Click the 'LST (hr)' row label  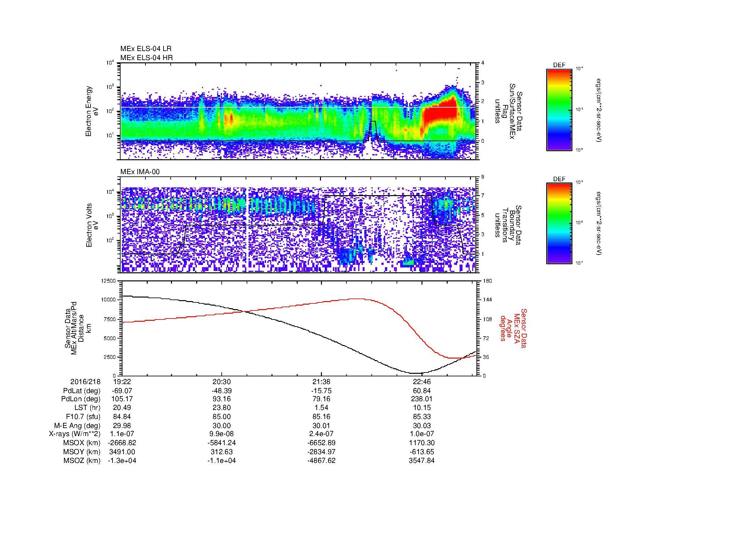tap(87, 408)
